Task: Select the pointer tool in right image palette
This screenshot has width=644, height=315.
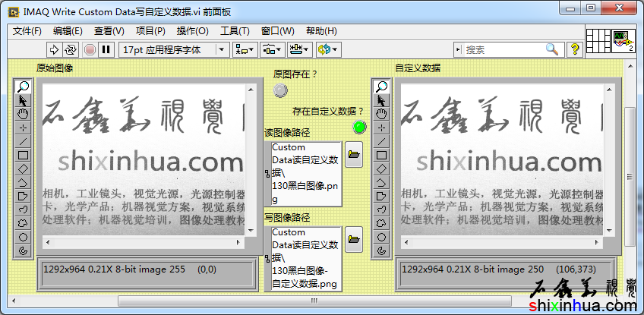Action: [381, 101]
